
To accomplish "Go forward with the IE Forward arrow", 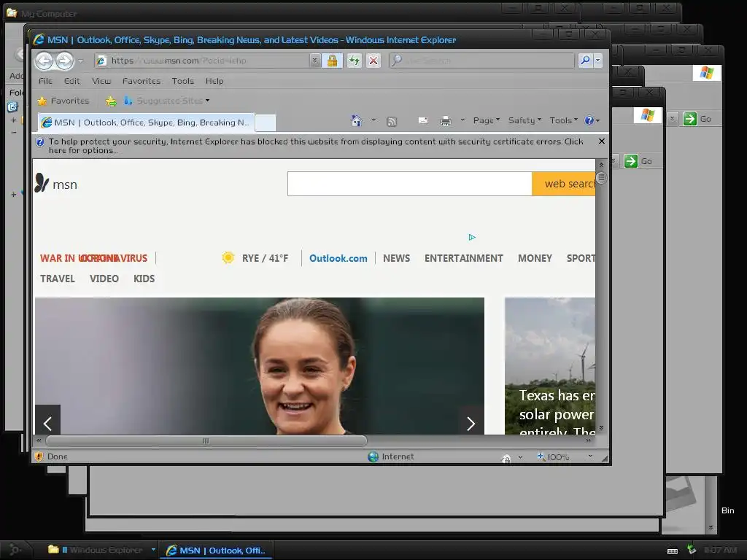I will click(x=64, y=61).
